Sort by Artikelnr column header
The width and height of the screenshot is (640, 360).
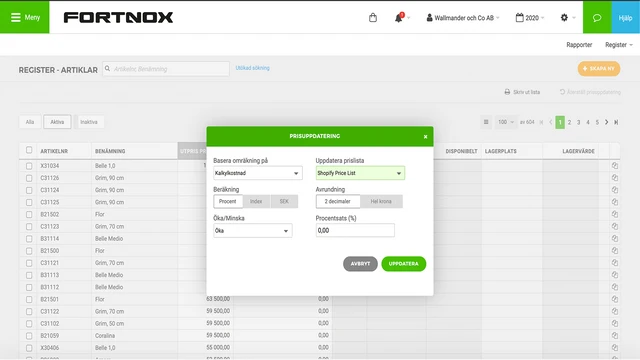coord(54,151)
